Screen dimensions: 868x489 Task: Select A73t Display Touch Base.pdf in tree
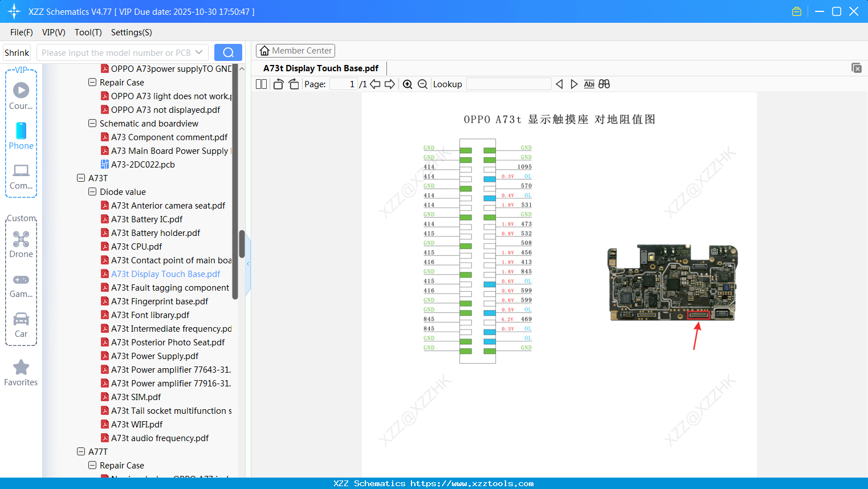(x=160, y=274)
